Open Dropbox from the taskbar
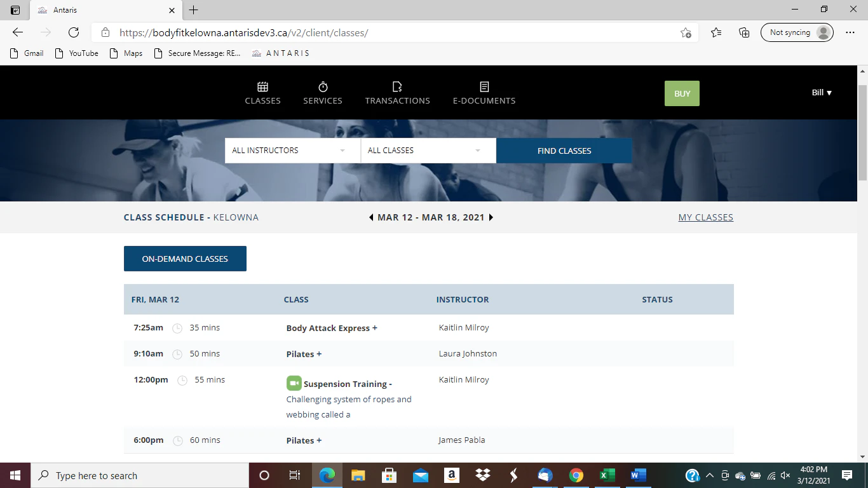Screen dimensions: 868x488 point(483,475)
